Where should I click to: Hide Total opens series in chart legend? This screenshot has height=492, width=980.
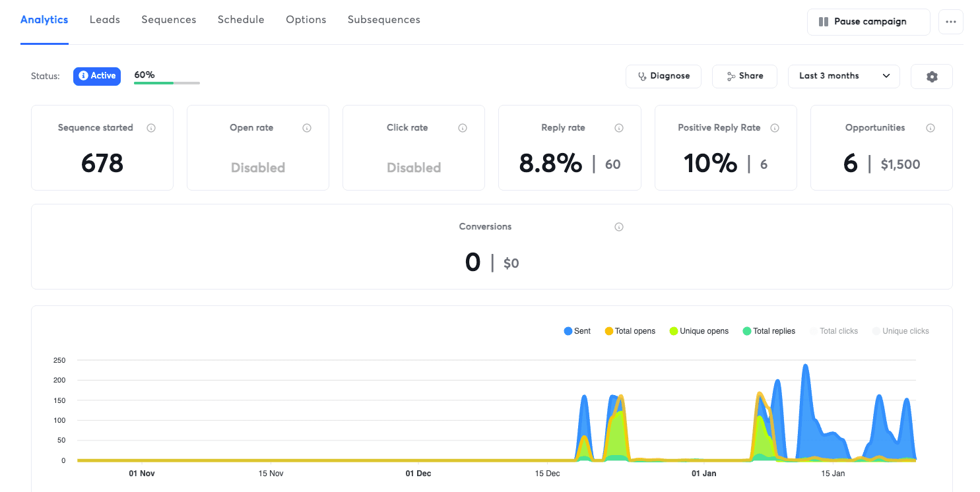coord(630,331)
